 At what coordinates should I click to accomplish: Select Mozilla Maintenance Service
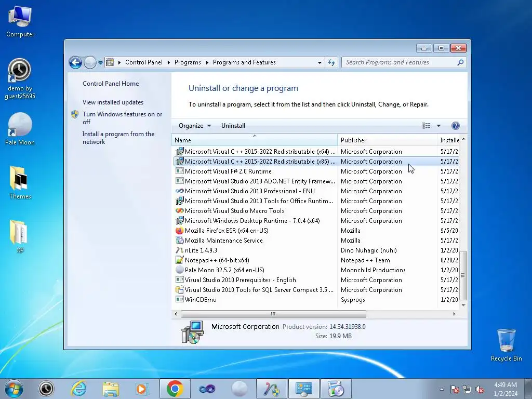(x=316, y=240)
